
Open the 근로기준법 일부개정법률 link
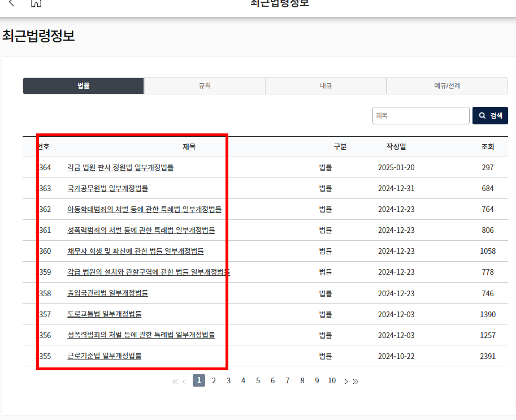103,356
